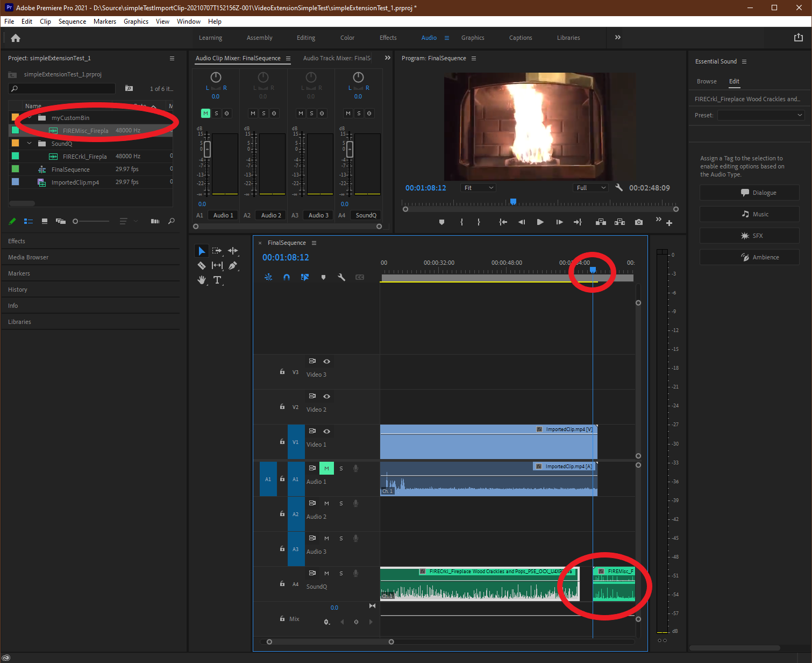
Task: Click the timeline playhead marker
Action: pos(593,270)
